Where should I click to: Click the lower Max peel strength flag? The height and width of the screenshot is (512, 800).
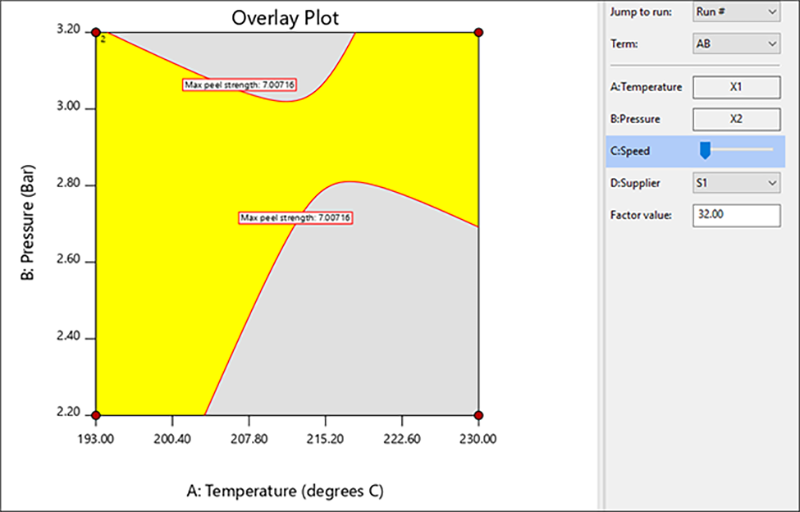tap(296, 217)
